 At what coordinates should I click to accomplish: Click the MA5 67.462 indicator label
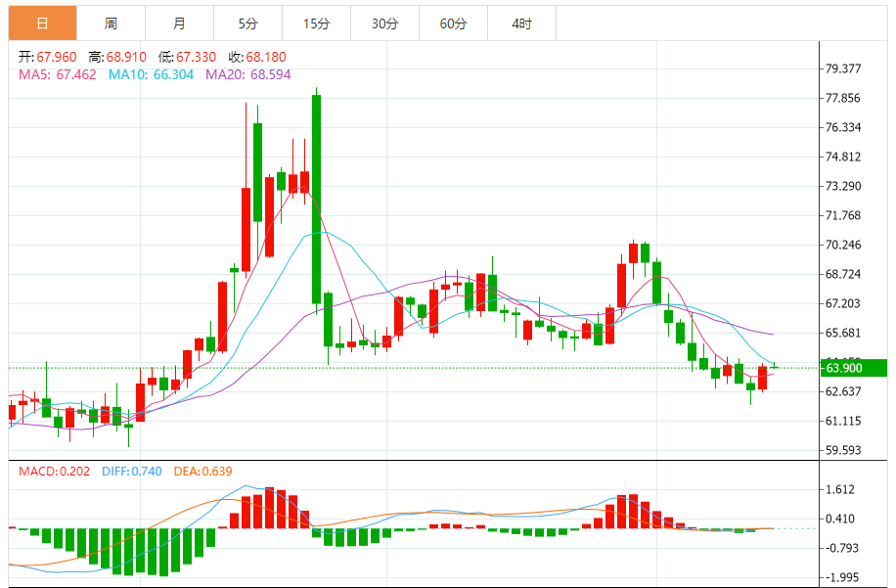tap(57, 75)
